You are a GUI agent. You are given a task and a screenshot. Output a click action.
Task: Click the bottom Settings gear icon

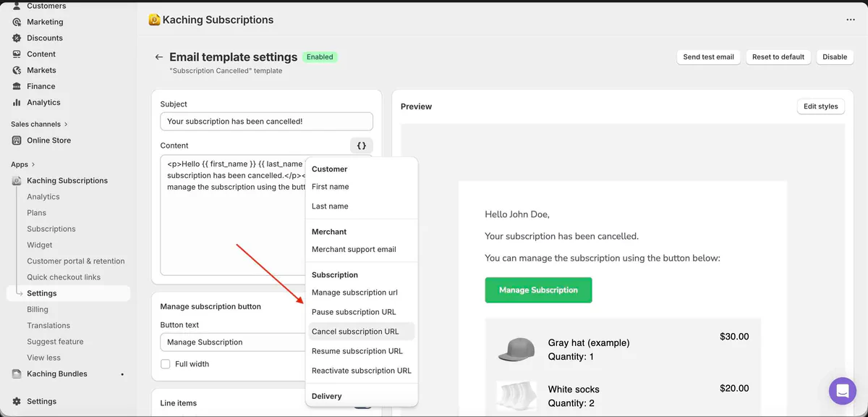[17, 401]
